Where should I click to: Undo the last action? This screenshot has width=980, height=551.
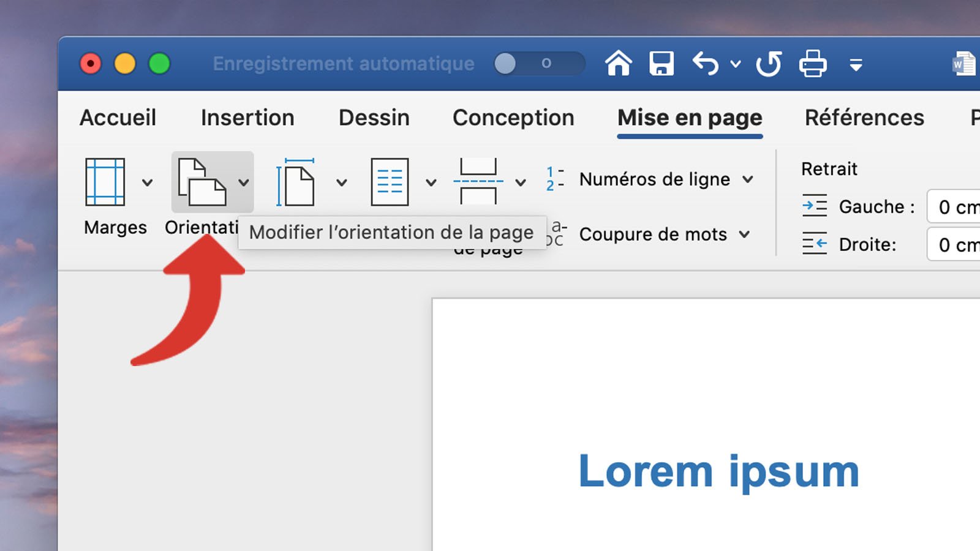click(x=705, y=63)
